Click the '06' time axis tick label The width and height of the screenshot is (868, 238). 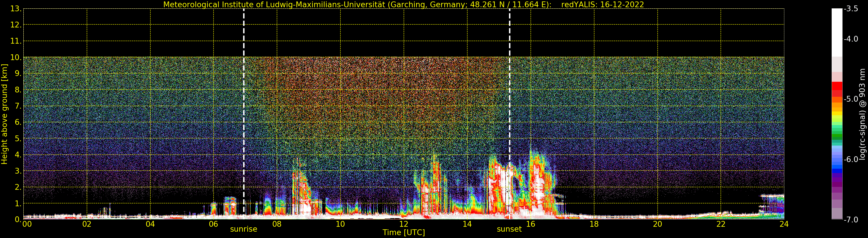tap(214, 224)
